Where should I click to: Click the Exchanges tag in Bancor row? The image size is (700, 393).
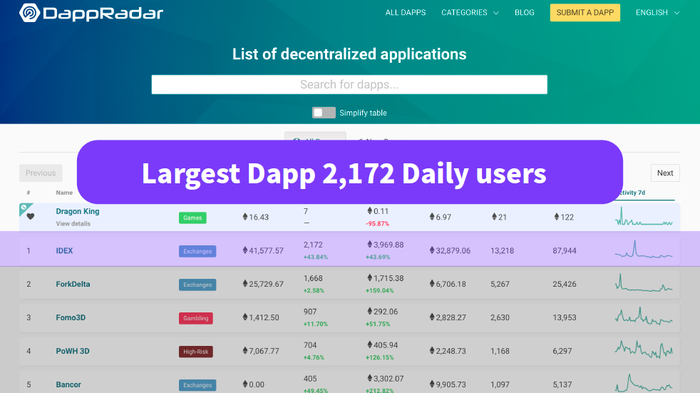197,385
